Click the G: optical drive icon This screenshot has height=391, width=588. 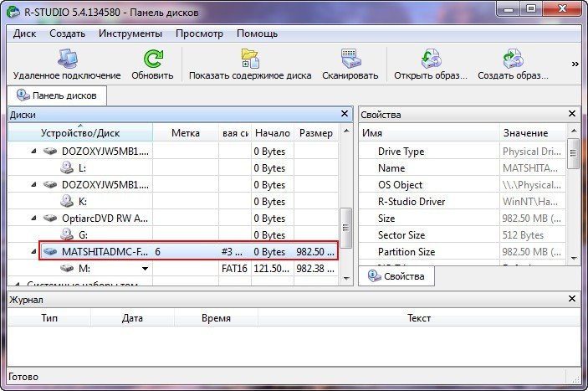pyautogui.click(x=67, y=234)
